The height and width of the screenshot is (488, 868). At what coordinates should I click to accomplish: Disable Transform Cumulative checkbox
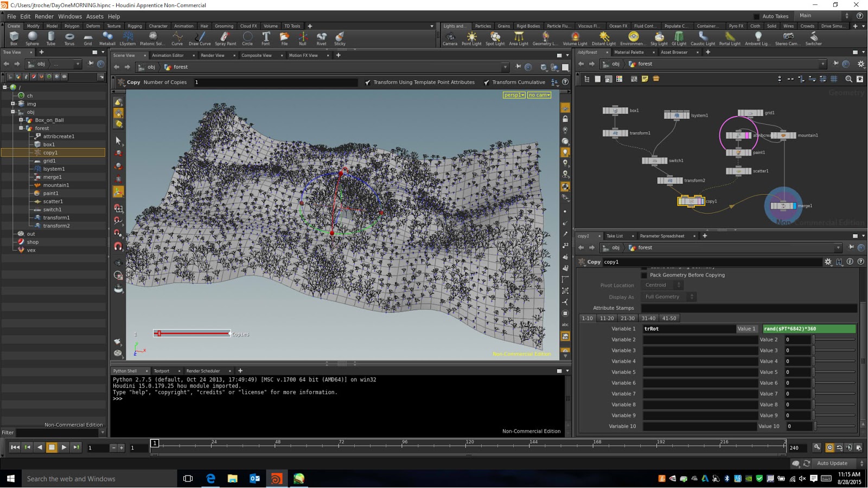[x=487, y=82]
